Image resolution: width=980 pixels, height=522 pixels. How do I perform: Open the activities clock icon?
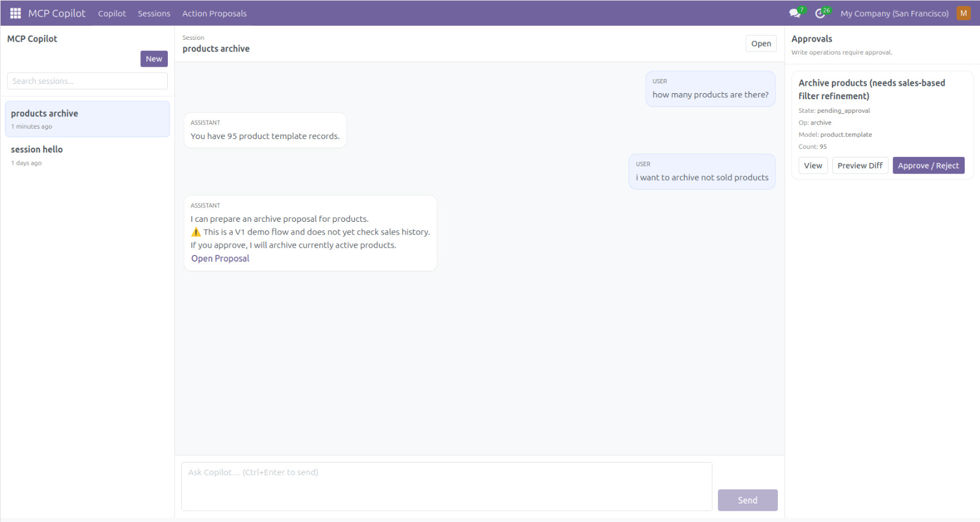coord(821,13)
